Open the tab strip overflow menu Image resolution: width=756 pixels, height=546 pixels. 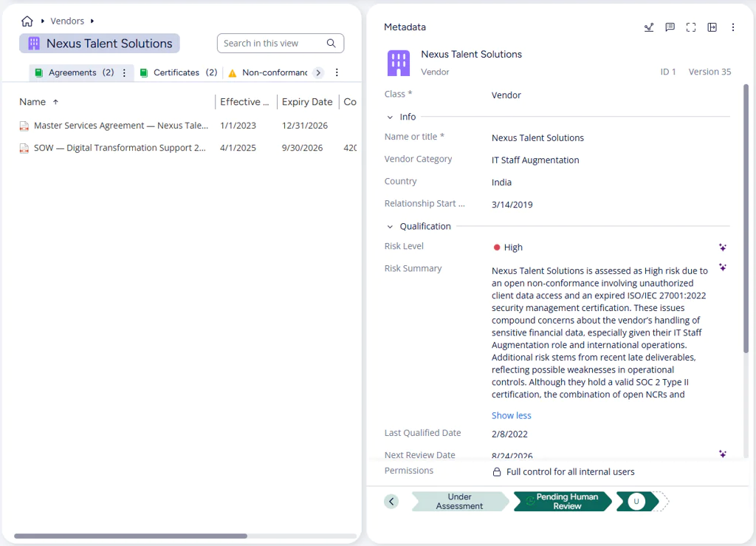click(337, 72)
